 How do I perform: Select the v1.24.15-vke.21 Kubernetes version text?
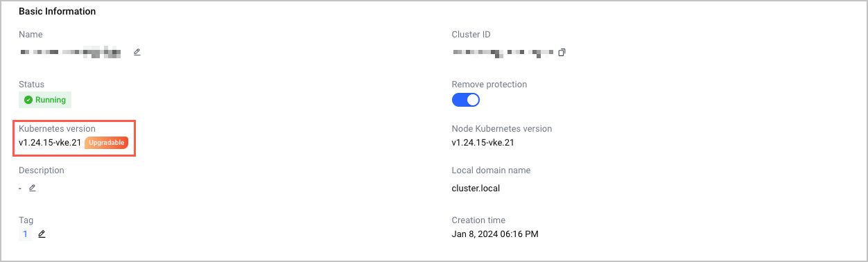(x=50, y=143)
